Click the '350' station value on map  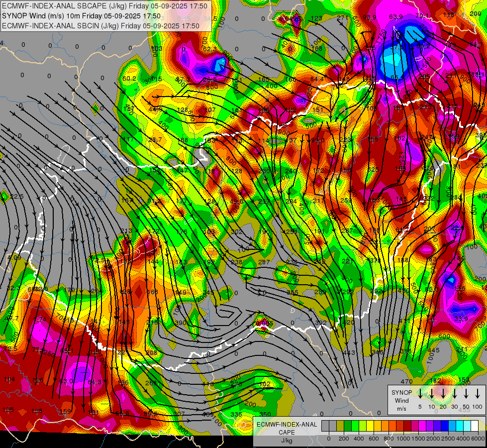coord(265,414)
